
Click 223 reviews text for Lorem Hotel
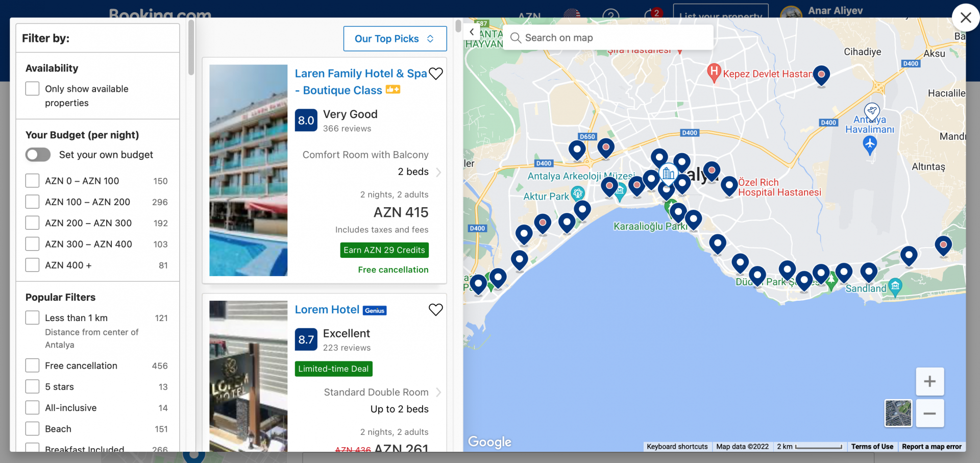coord(347,348)
